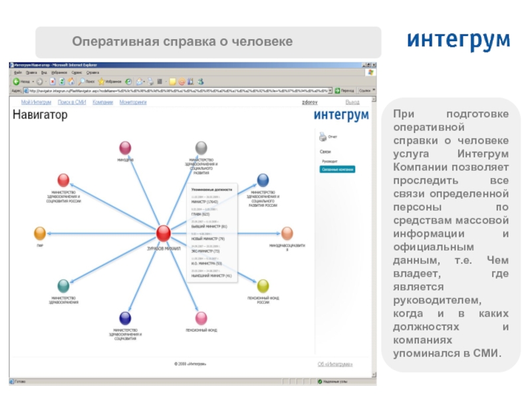Open the Об «Интегруме» footer link
This screenshot has height=399, width=532.
(335, 364)
